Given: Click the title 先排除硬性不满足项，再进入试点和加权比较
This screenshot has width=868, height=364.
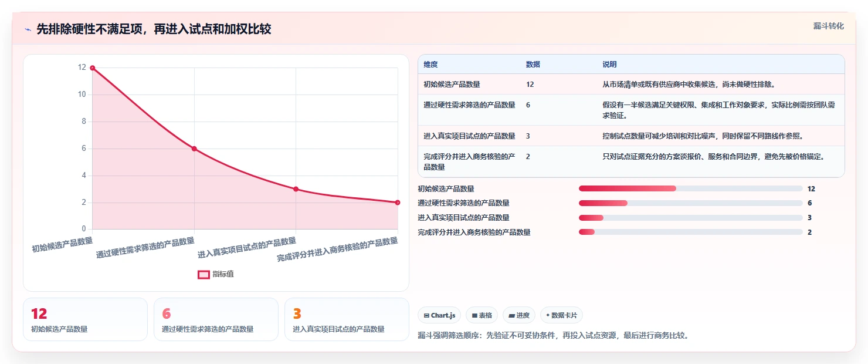Looking at the screenshot, I should point(154,29).
